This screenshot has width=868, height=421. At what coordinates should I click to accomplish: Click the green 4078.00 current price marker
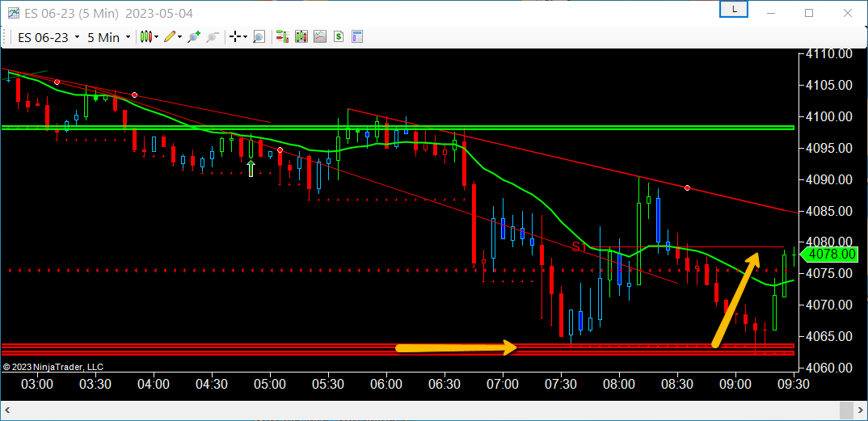(x=828, y=254)
